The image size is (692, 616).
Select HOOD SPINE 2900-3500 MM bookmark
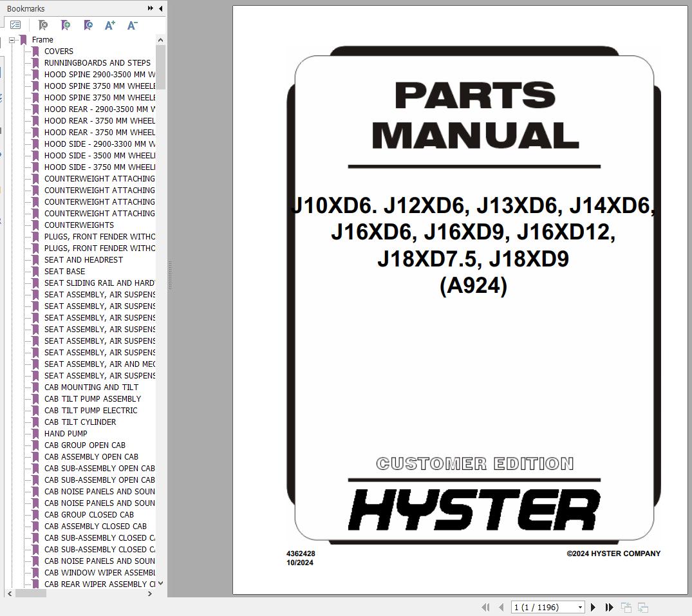(100, 74)
